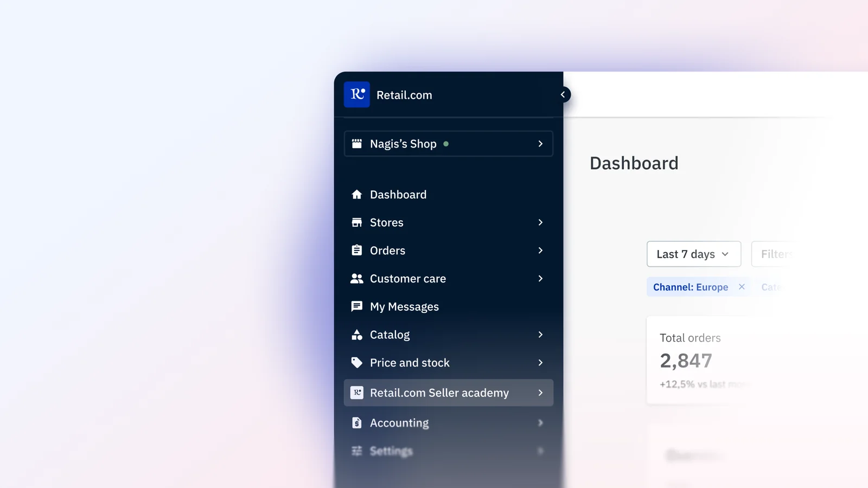This screenshot has height=488, width=868.
Task: Open the Settings menu item
Action: click(449, 451)
